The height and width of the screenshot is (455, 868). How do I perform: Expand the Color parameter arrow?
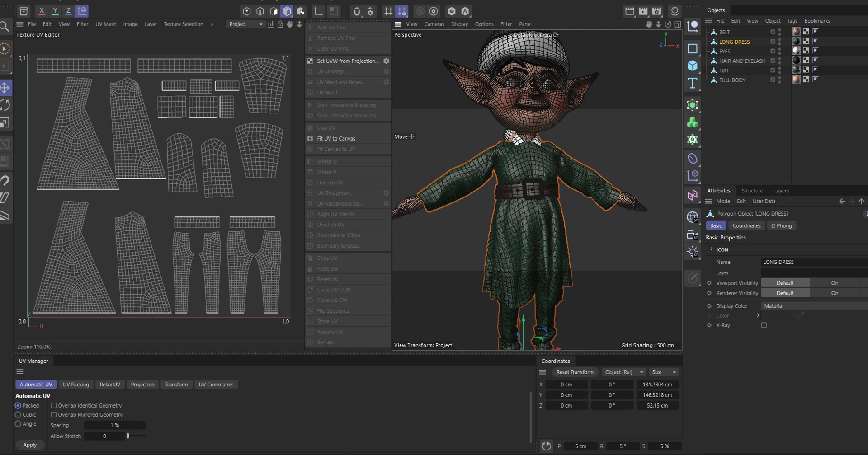tap(758, 316)
